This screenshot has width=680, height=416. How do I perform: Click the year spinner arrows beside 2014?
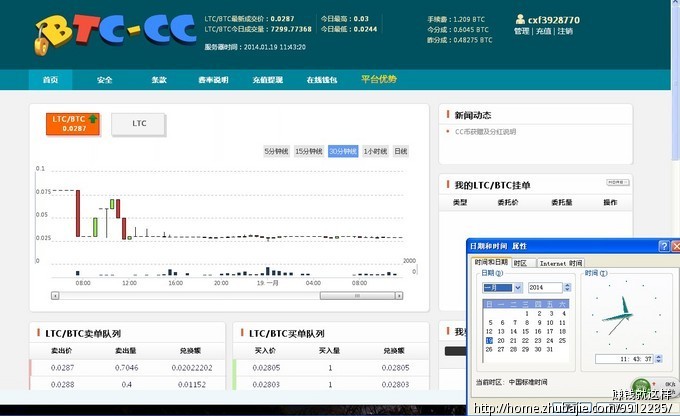[567, 288]
